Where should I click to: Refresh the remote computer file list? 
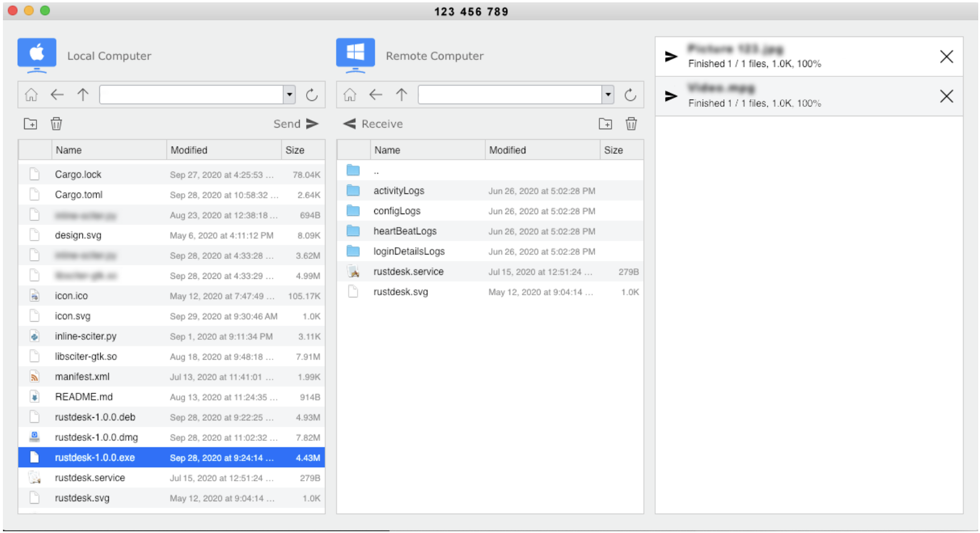pos(630,95)
